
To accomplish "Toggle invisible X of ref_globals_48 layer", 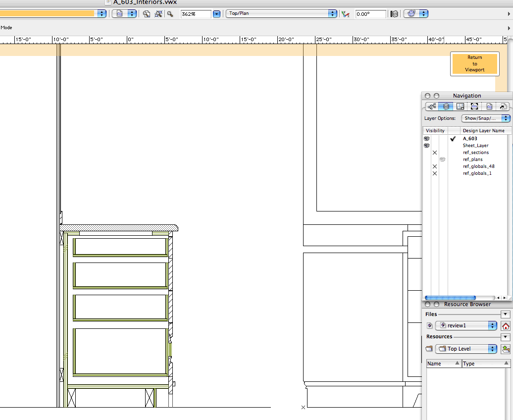I will (434, 166).
